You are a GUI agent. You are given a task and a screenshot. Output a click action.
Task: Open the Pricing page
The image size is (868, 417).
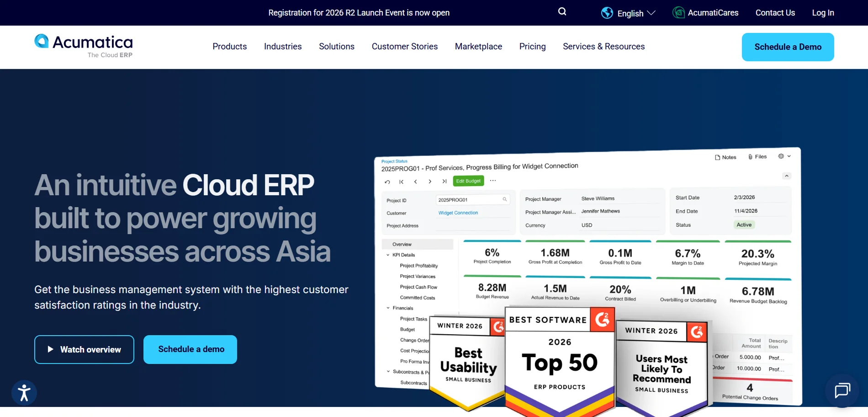(532, 47)
